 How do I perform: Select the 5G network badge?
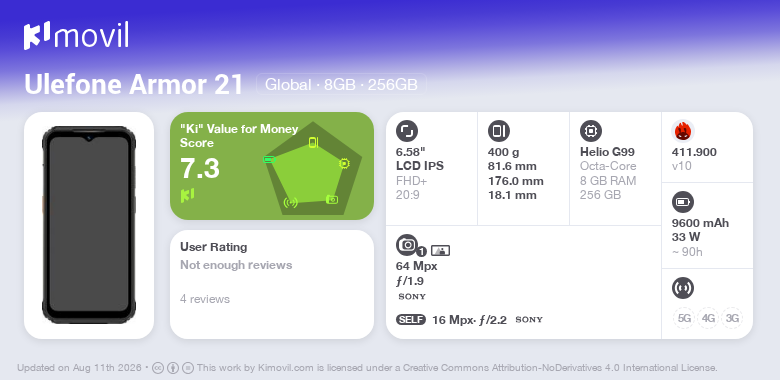[x=684, y=318]
